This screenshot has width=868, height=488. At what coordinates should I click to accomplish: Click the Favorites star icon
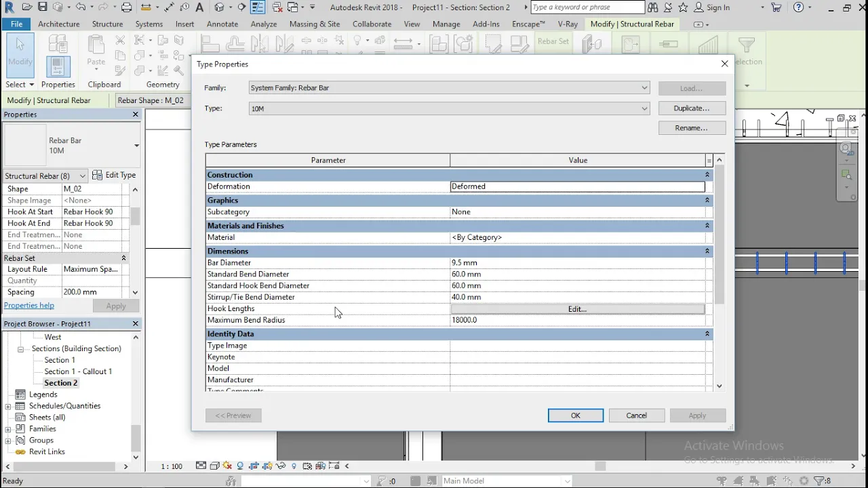(x=683, y=7)
